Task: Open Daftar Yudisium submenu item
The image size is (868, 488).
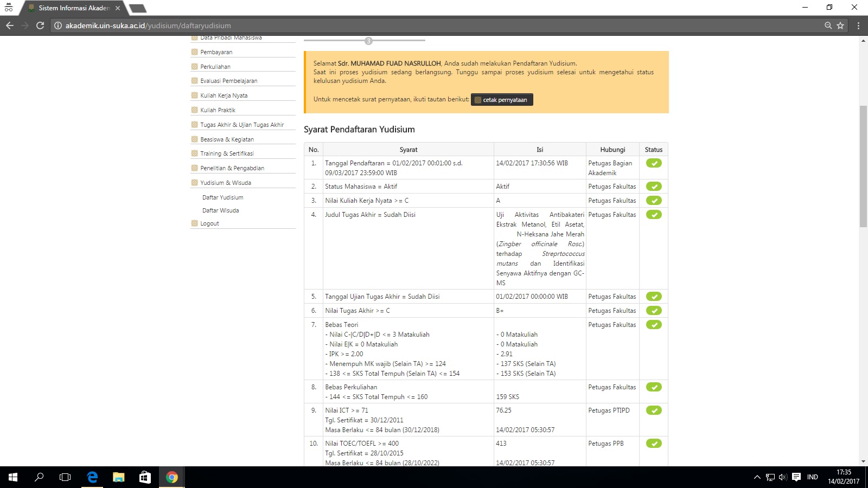Action: tap(222, 197)
